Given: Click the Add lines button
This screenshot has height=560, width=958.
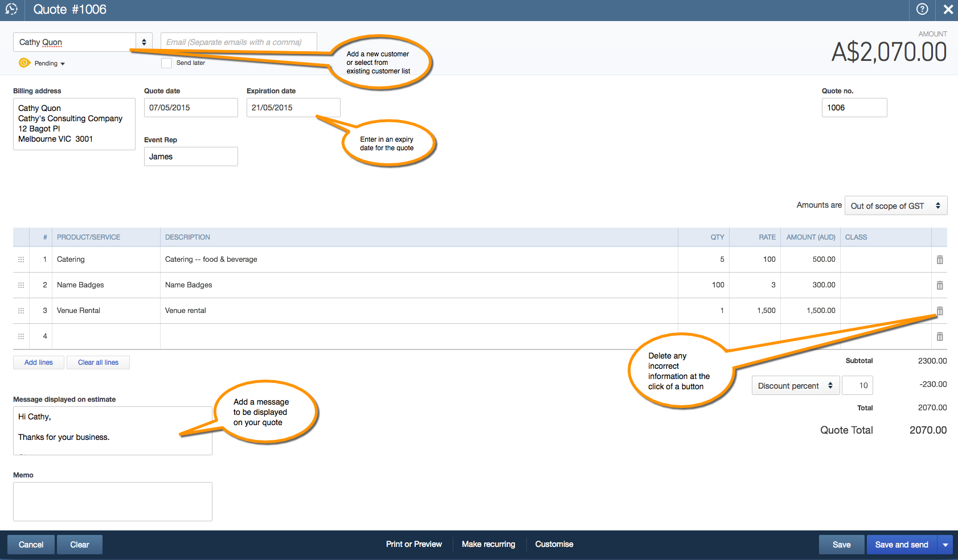Looking at the screenshot, I should tap(39, 363).
